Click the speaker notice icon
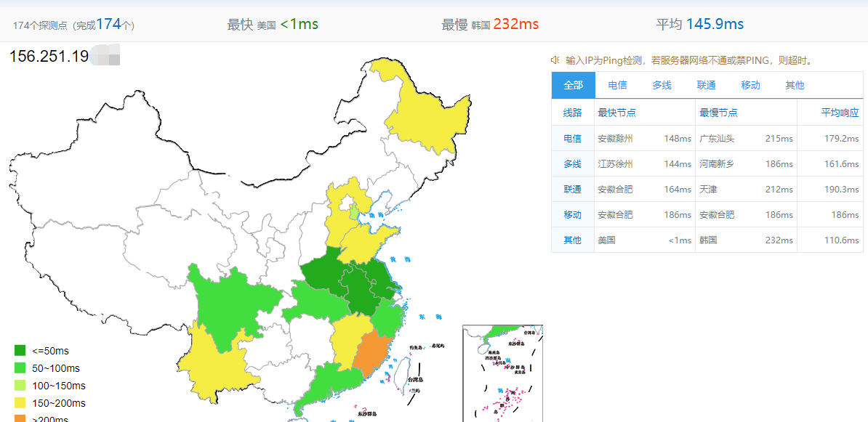The width and height of the screenshot is (868, 422). (555, 60)
